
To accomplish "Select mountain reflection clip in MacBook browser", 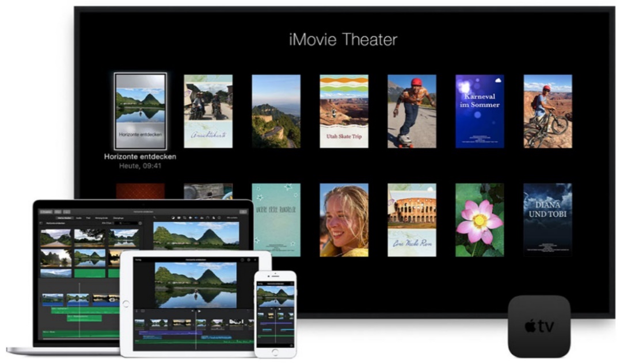I will click(90, 258).
